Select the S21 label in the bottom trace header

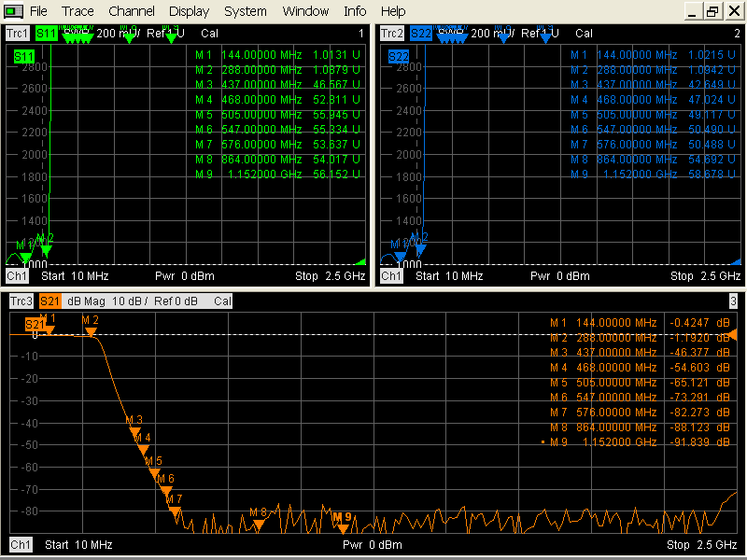coord(50,301)
